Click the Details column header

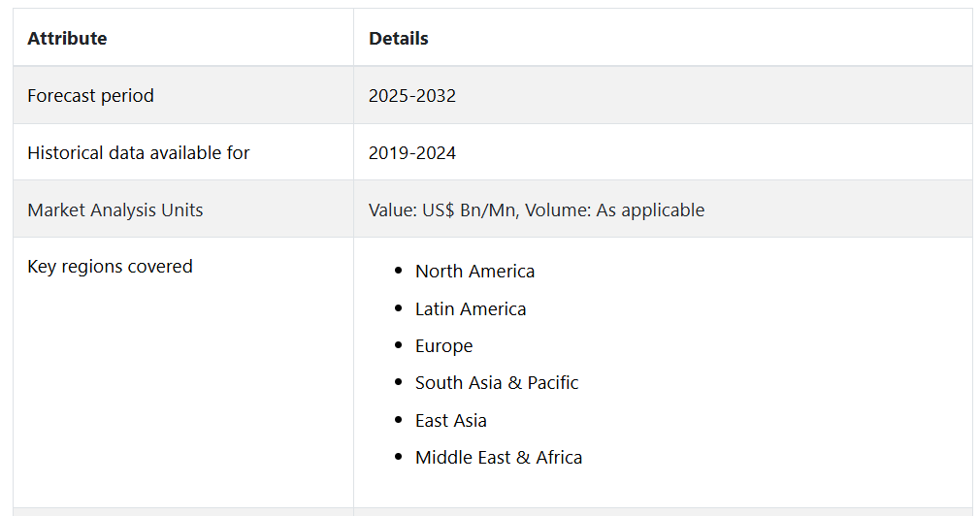coord(398,39)
